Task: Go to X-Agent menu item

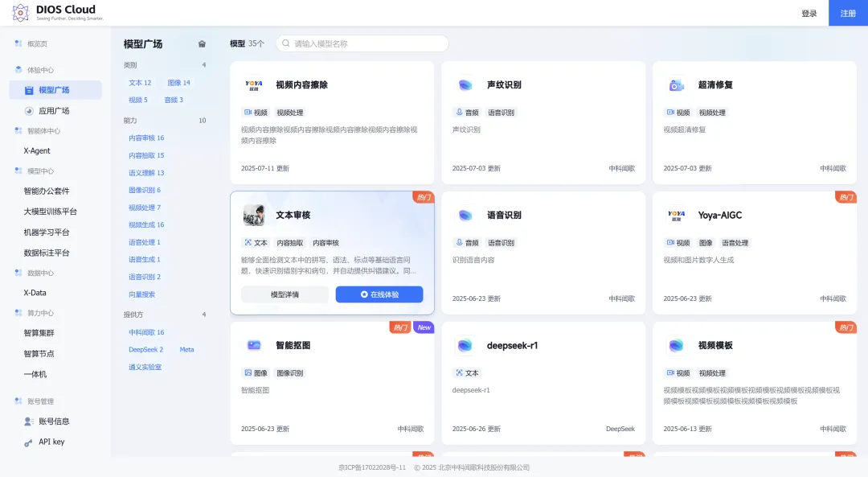Action: (37, 150)
